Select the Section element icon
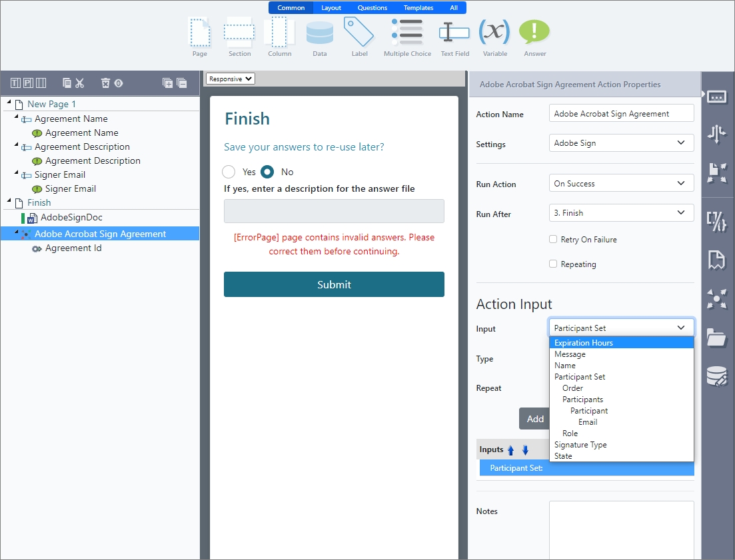The image size is (735, 560). coord(239,33)
